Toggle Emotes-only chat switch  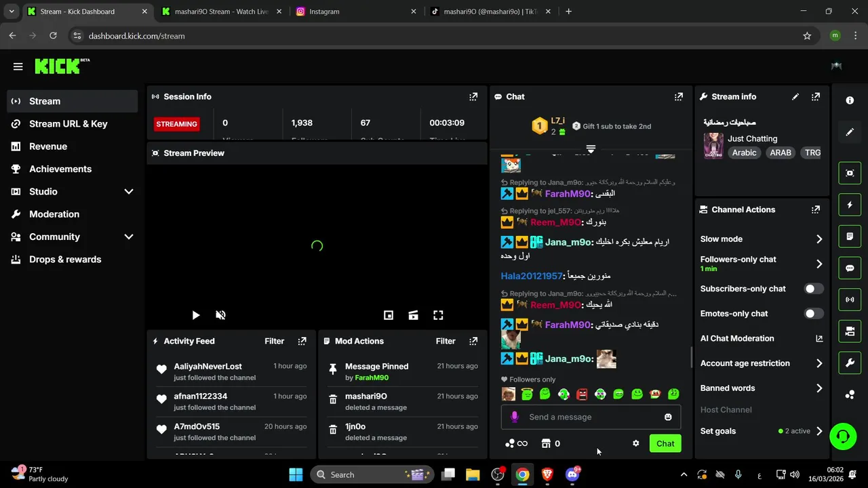tap(814, 314)
